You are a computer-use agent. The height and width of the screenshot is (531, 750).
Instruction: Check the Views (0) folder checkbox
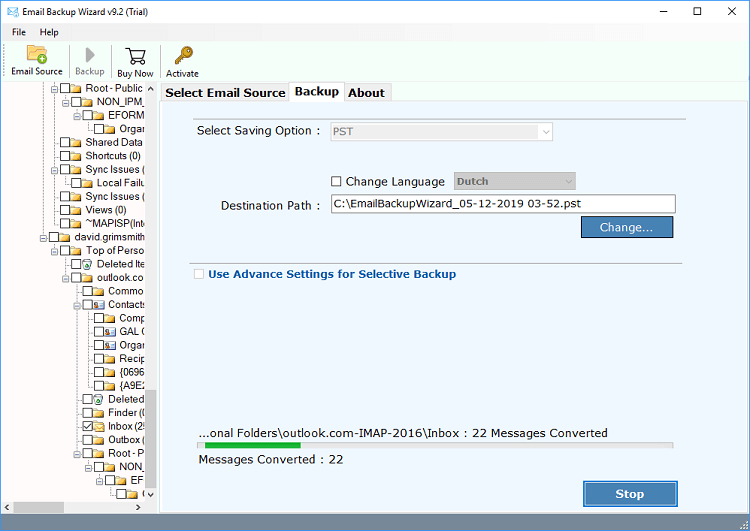pyautogui.click(x=65, y=210)
